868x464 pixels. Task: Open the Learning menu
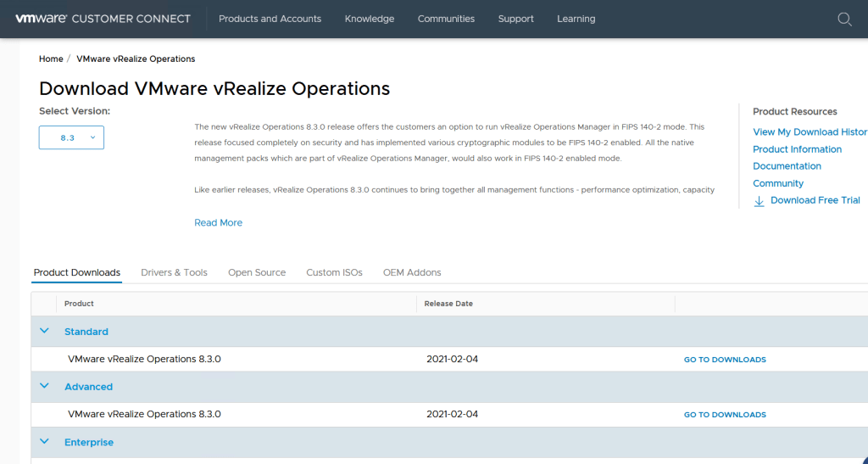click(576, 19)
